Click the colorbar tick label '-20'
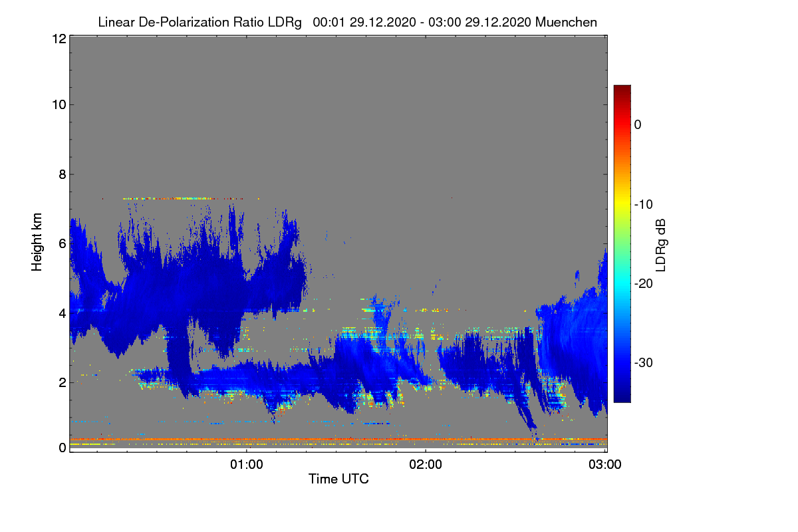The height and width of the screenshot is (532, 798). pos(643,283)
